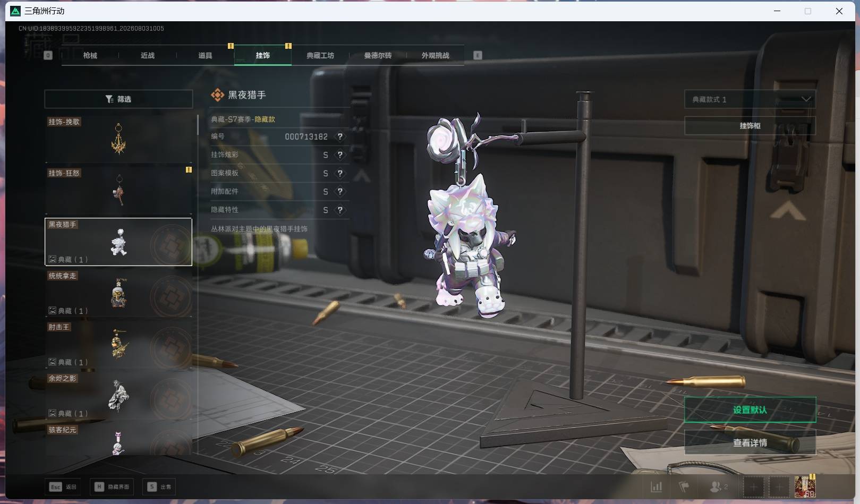
Task: Click the 典藏-S7赛季-隐藏款 label
Action: pyautogui.click(x=243, y=119)
